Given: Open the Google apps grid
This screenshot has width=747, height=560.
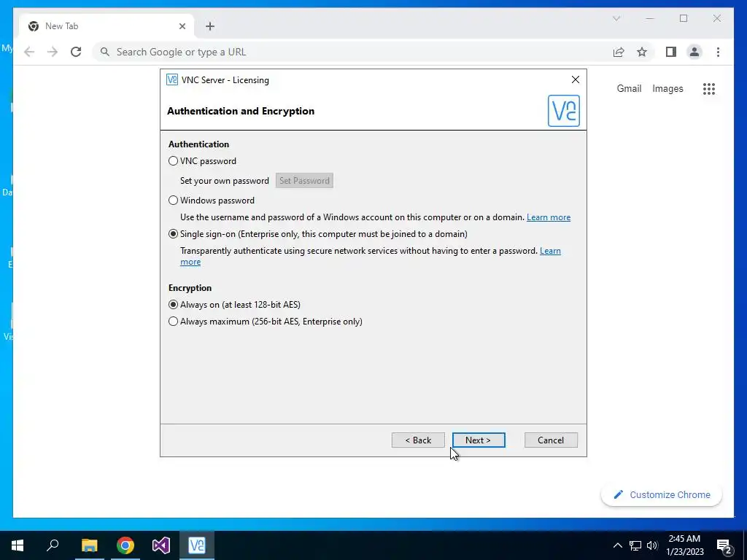Looking at the screenshot, I should click(709, 88).
